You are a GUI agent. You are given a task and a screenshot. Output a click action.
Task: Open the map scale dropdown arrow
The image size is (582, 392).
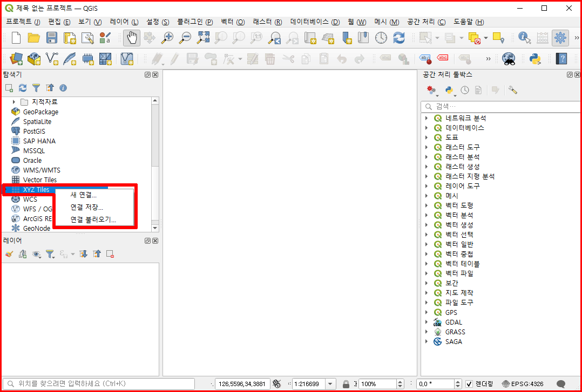[x=330, y=384]
